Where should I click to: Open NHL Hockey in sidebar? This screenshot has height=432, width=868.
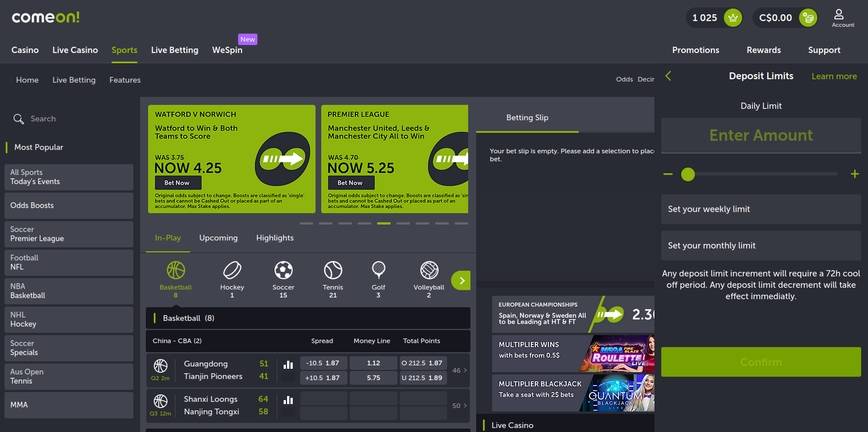(x=69, y=320)
